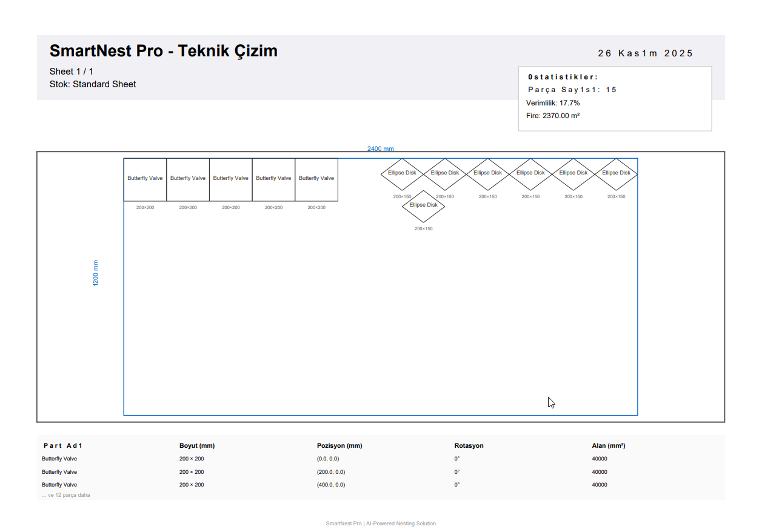Screen dimensions: 759x532
Task: Click the "Alan (mm²)" column header
Action: 609,445
